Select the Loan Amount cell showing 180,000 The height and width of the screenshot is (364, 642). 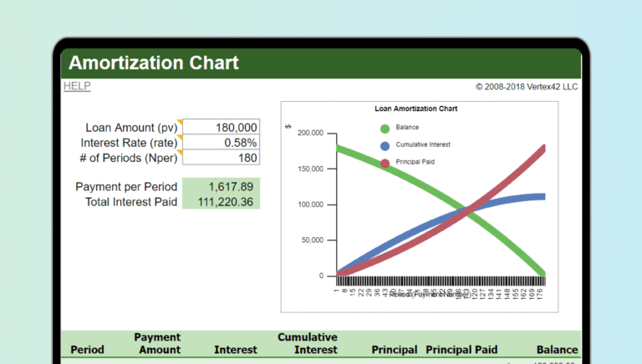[222, 127]
